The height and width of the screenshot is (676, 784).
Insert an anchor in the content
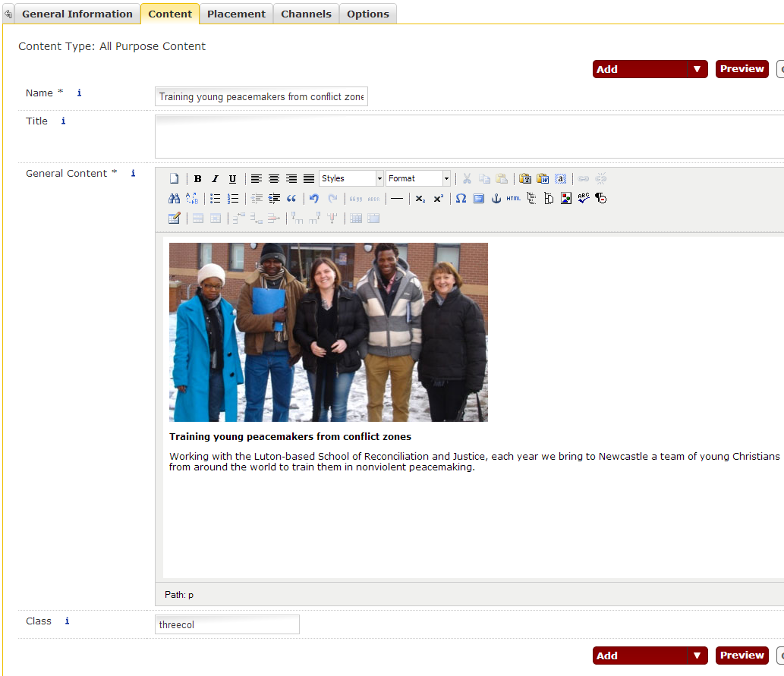[x=496, y=199]
